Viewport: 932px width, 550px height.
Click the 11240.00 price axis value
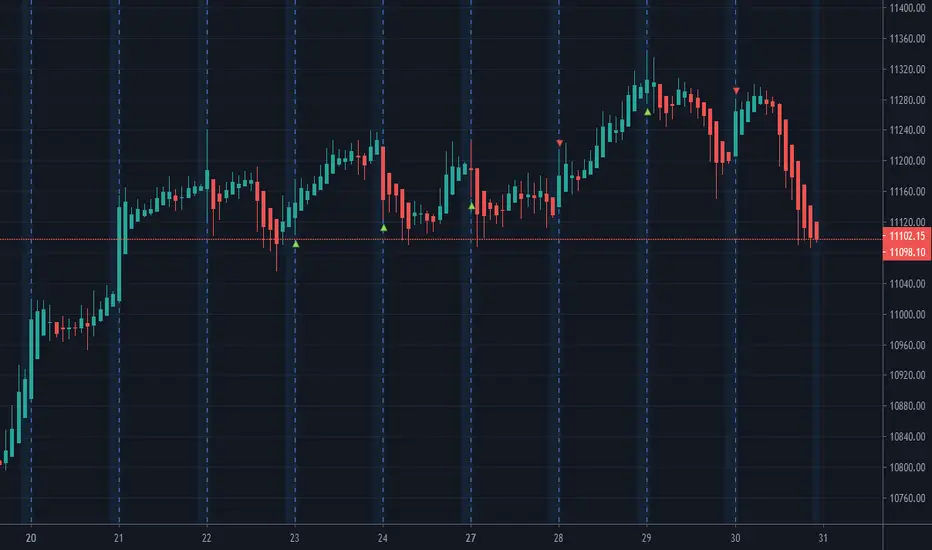tap(907, 130)
